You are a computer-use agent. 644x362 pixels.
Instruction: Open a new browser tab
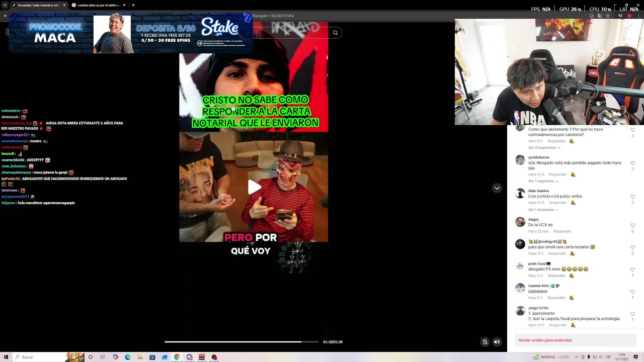[133, 5]
